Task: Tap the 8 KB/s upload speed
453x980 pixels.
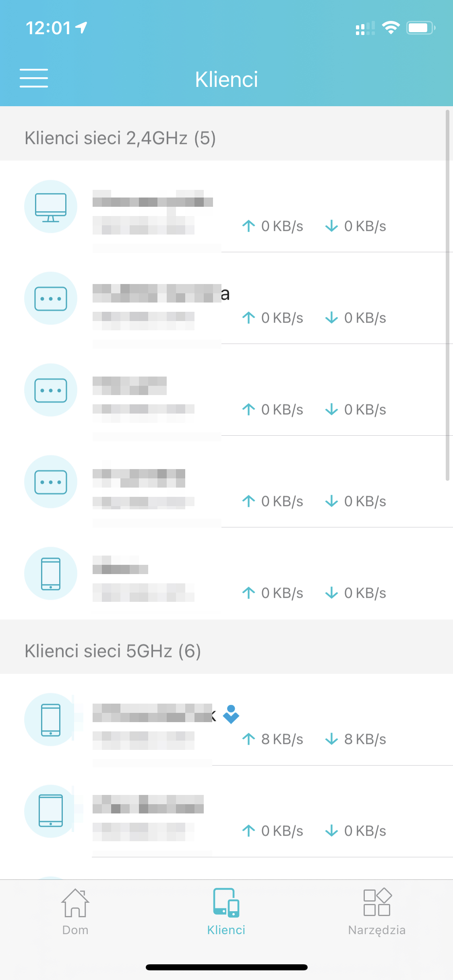Action: tap(273, 739)
